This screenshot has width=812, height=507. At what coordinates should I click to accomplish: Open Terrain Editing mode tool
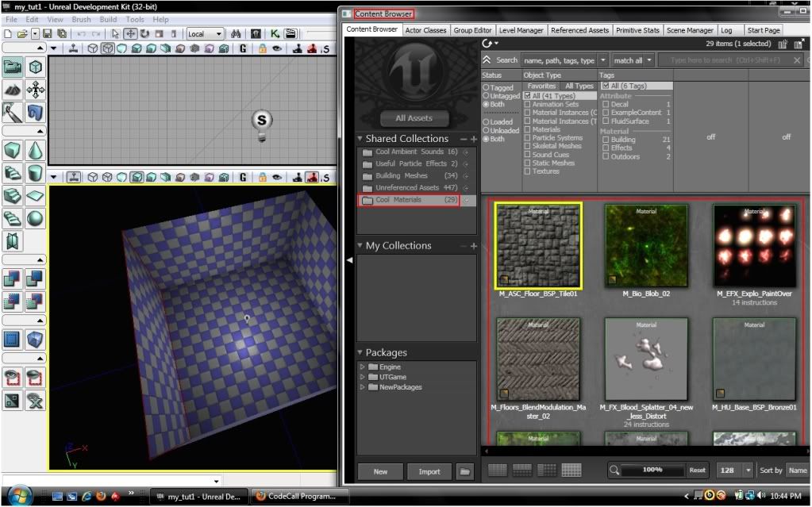click(x=13, y=90)
